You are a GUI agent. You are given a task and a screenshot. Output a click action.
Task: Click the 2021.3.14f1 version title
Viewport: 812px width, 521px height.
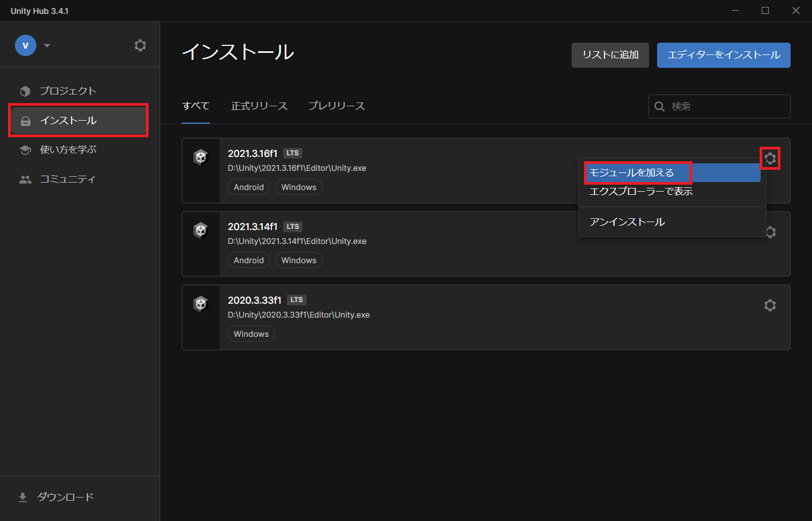click(x=253, y=227)
